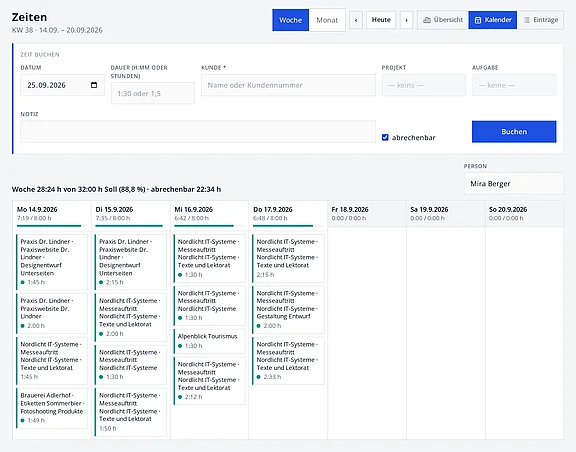Go to the previous week arrow
Viewport: 576px width, 452px height.
click(x=356, y=20)
